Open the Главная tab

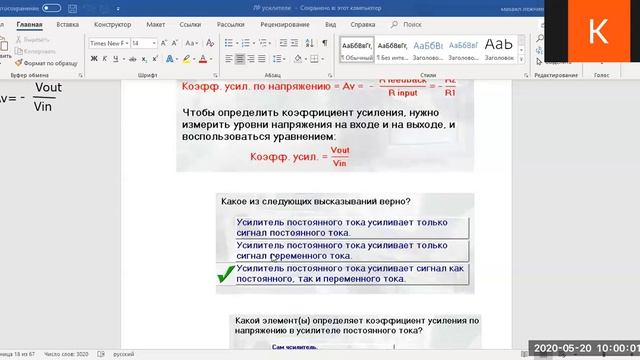coord(29,24)
